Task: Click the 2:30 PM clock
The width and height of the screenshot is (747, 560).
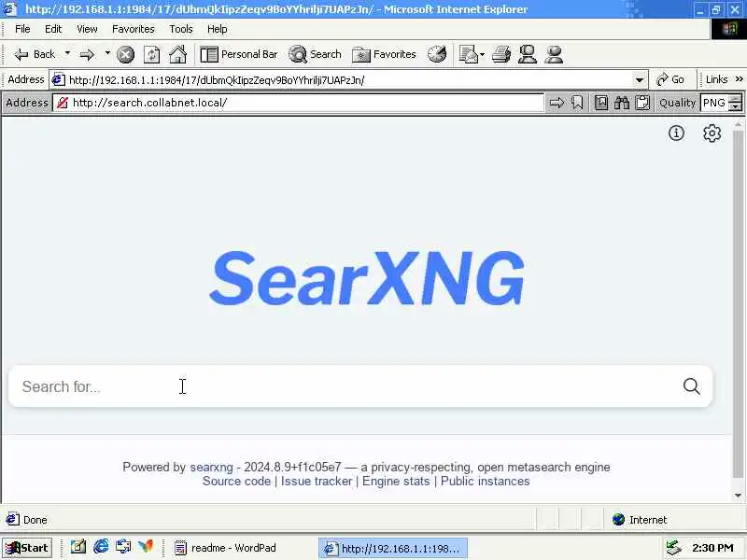Action: point(712,548)
